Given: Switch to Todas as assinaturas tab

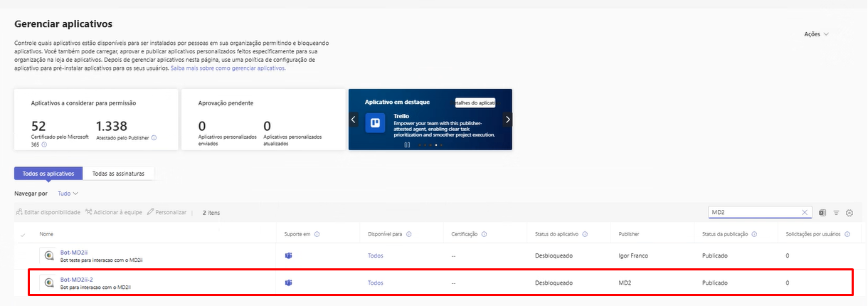Looking at the screenshot, I should tap(119, 173).
